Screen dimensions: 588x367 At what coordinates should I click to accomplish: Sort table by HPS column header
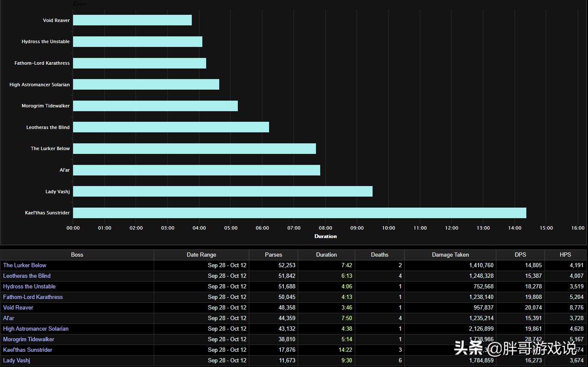pyautogui.click(x=565, y=255)
